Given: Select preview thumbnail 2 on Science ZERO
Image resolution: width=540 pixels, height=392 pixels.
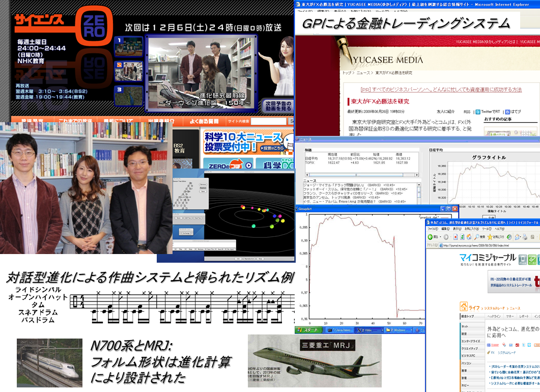Looking at the screenshot, I should (128, 72).
